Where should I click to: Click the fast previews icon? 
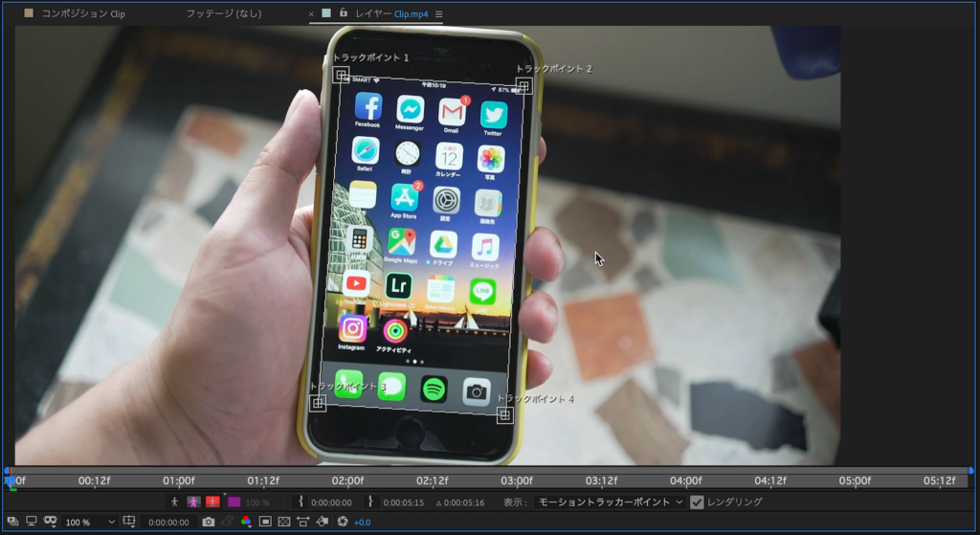[x=323, y=522]
